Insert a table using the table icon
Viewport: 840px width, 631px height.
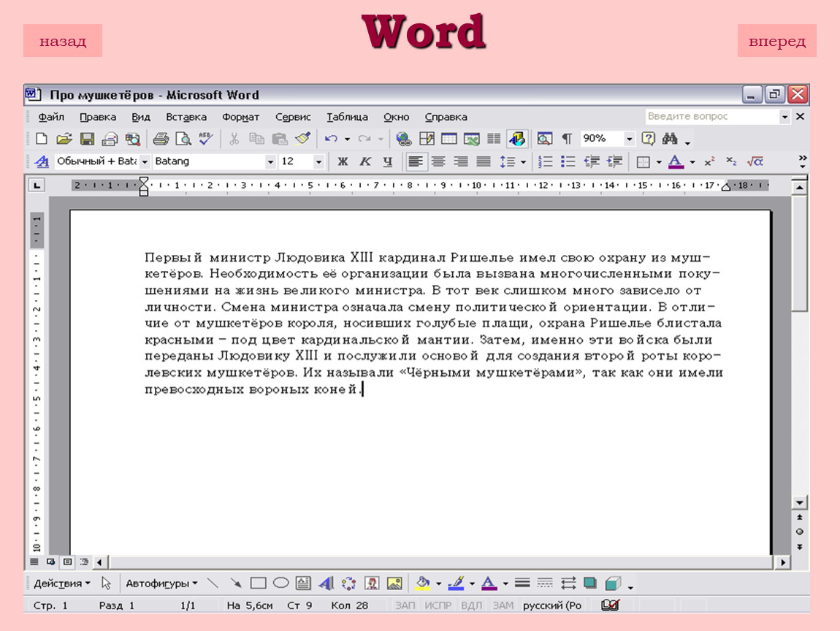[x=449, y=139]
